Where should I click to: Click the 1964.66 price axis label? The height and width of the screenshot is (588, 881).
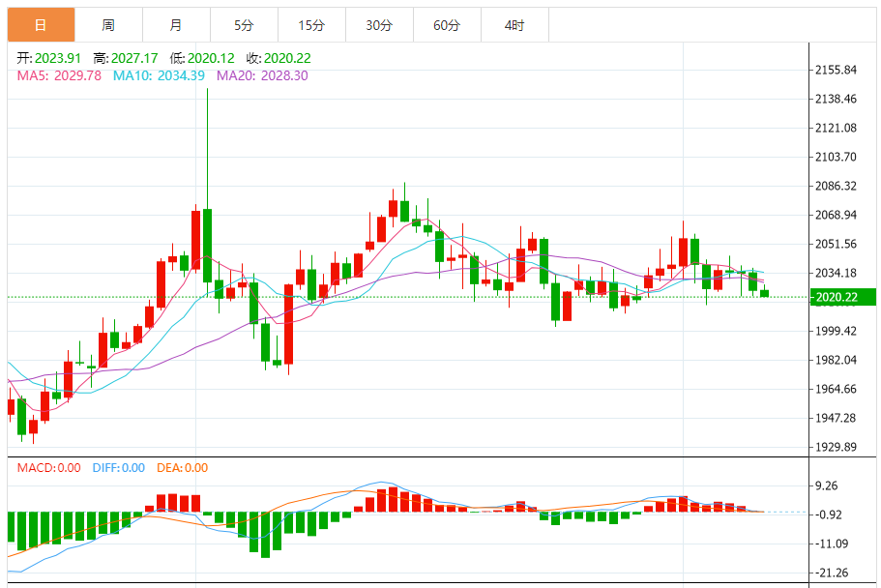tap(837, 389)
